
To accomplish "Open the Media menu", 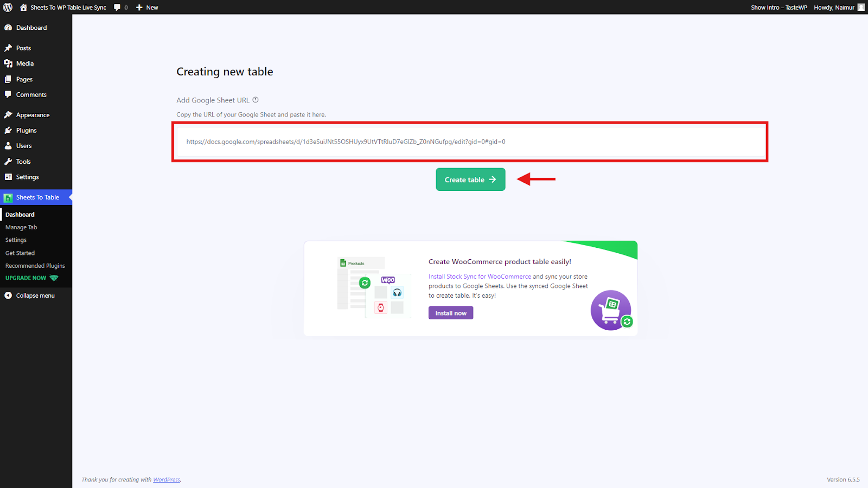I will [x=25, y=63].
